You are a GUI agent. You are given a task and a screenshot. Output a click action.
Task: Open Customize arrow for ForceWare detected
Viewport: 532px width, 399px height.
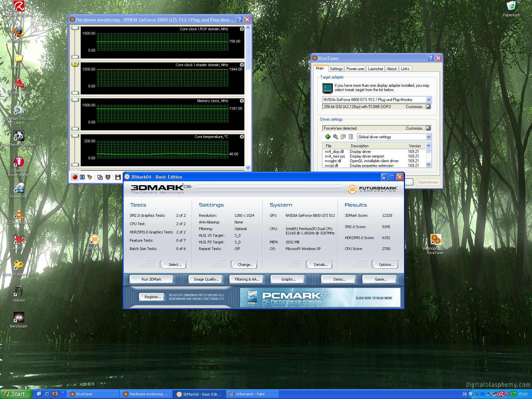coord(428,128)
